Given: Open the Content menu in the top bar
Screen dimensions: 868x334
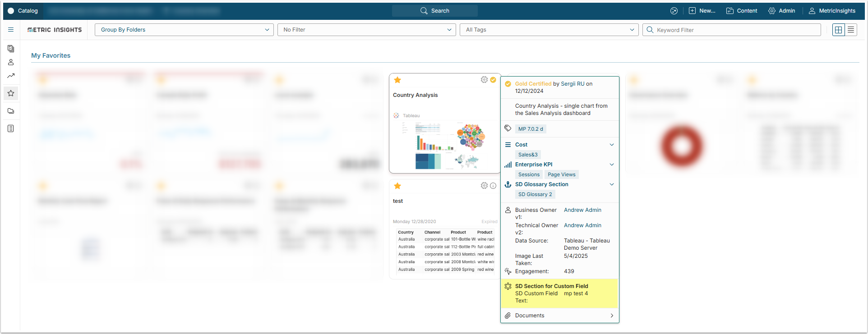Looking at the screenshot, I should (x=742, y=11).
